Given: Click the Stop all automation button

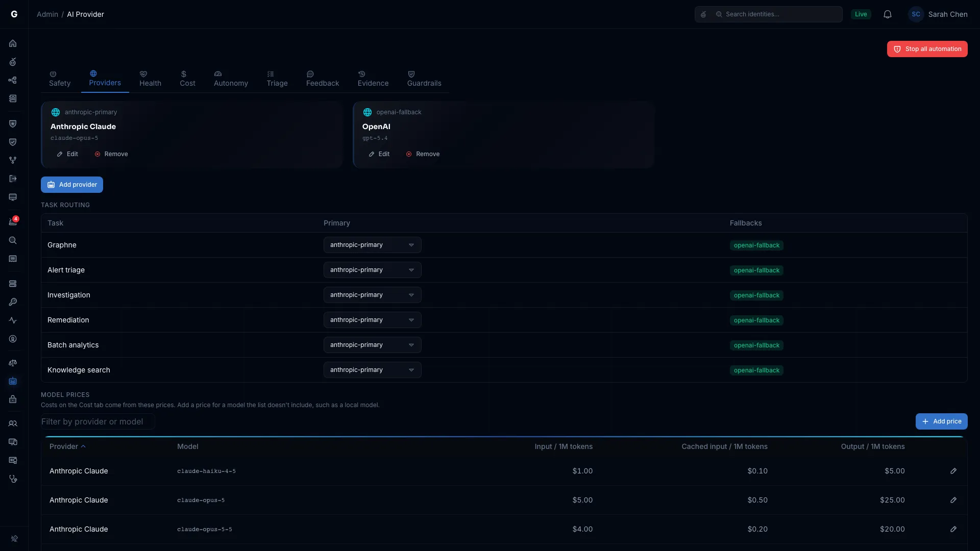Looking at the screenshot, I should point(927,49).
